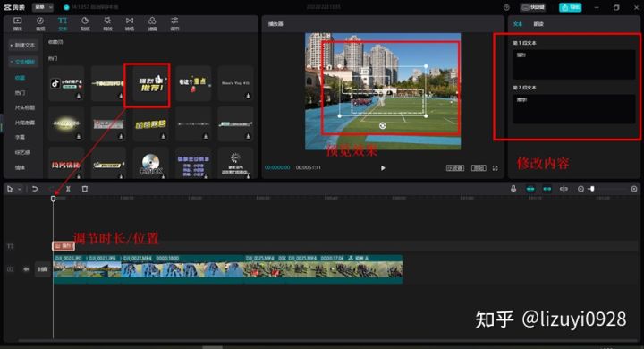Choose the Rose's Vlog text template
The height and width of the screenshot is (349, 644).
236,83
